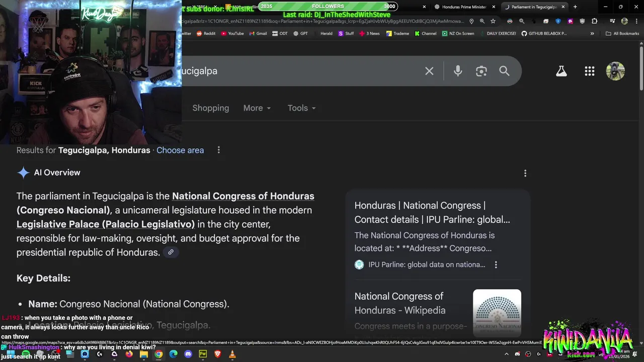Open Chrome extensions puzzle icon
The height and width of the screenshot is (362, 644).
(x=595, y=21)
